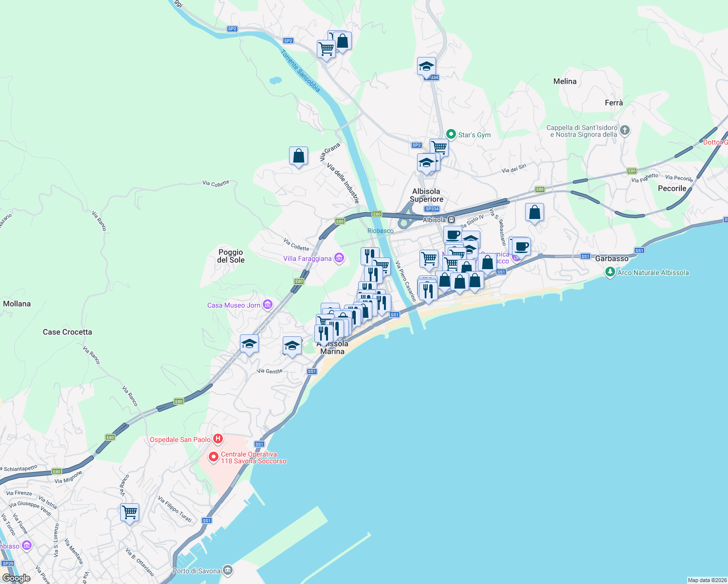Click the hospital marker at Ospedale San Paolo
The image size is (728, 584).
pos(219,438)
